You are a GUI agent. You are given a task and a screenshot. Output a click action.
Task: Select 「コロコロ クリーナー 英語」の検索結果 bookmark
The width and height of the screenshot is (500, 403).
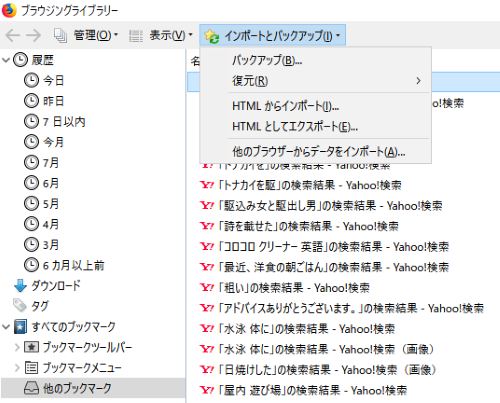[x=333, y=247]
